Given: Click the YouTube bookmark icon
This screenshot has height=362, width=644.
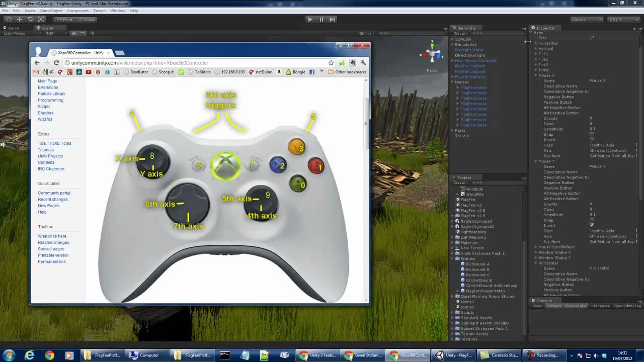Looking at the screenshot, I should [89, 72].
